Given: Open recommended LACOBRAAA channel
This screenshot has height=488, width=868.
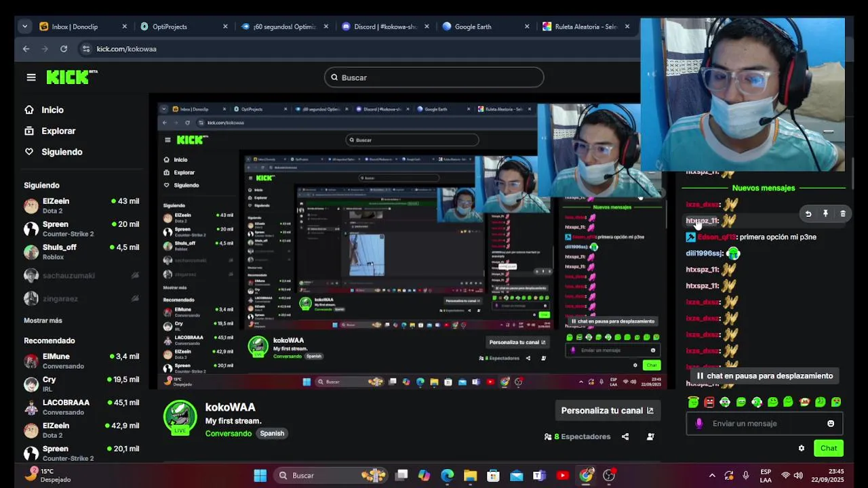Looking at the screenshot, I should click(82, 407).
